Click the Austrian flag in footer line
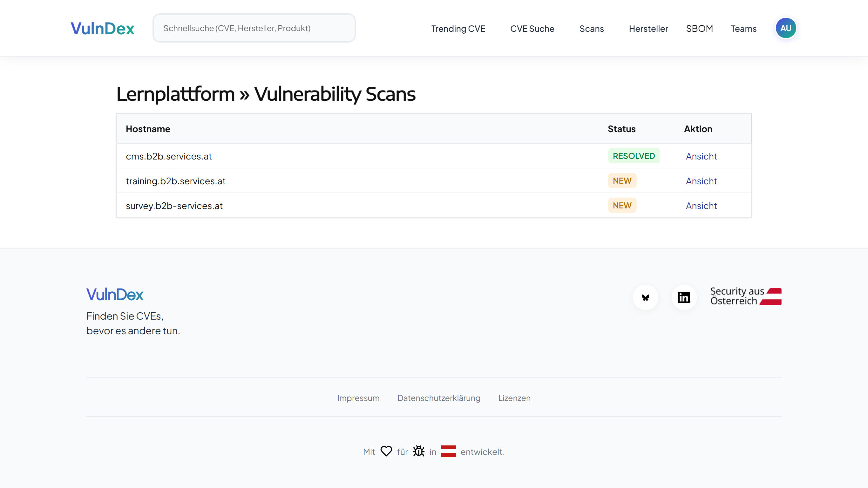The width and height of the screenshot is (868, 488). [448, 451]
